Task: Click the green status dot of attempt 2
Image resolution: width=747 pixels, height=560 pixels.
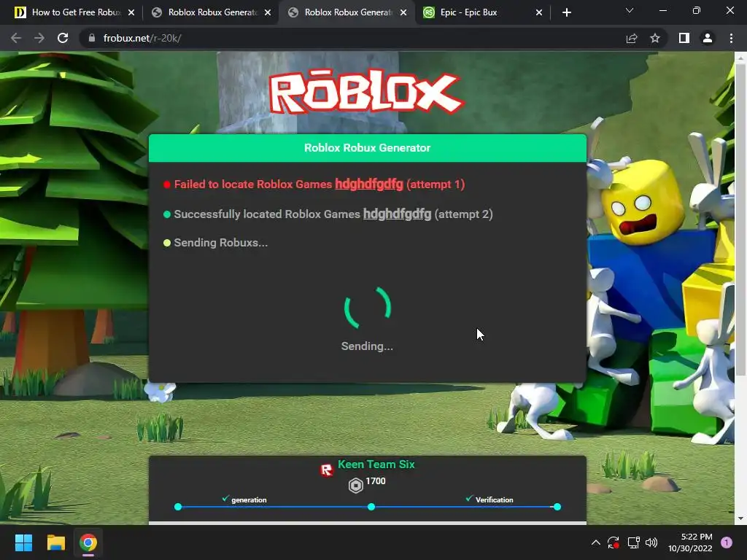Action: 167,214
